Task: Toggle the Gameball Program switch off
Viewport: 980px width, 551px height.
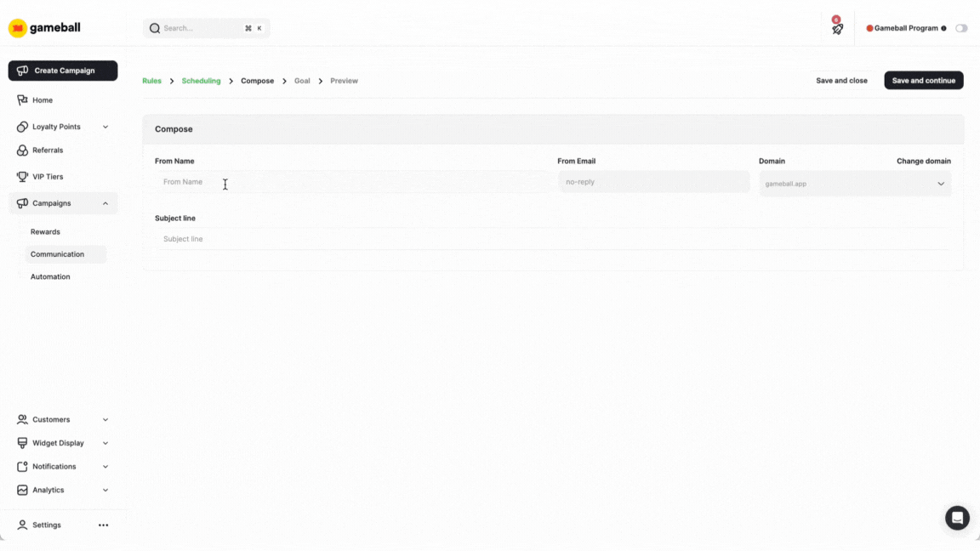Action: tap(961, 27)
